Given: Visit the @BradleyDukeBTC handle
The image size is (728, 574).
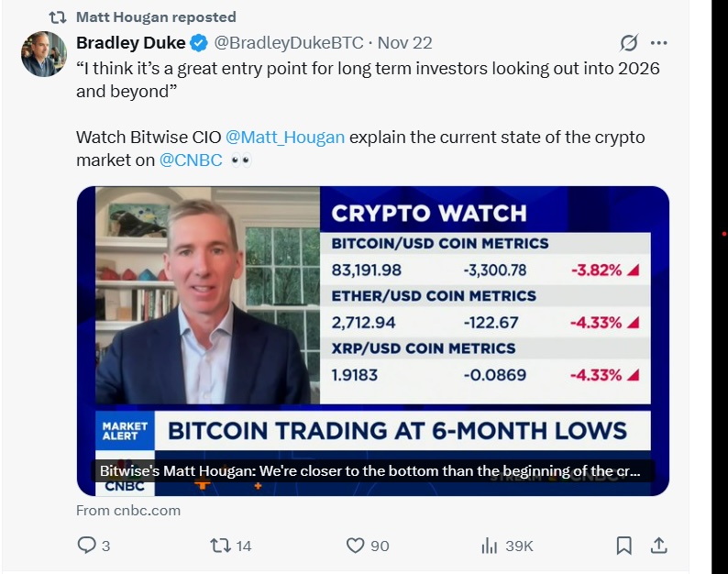Looking at the screenshot, I should [288, 43].
